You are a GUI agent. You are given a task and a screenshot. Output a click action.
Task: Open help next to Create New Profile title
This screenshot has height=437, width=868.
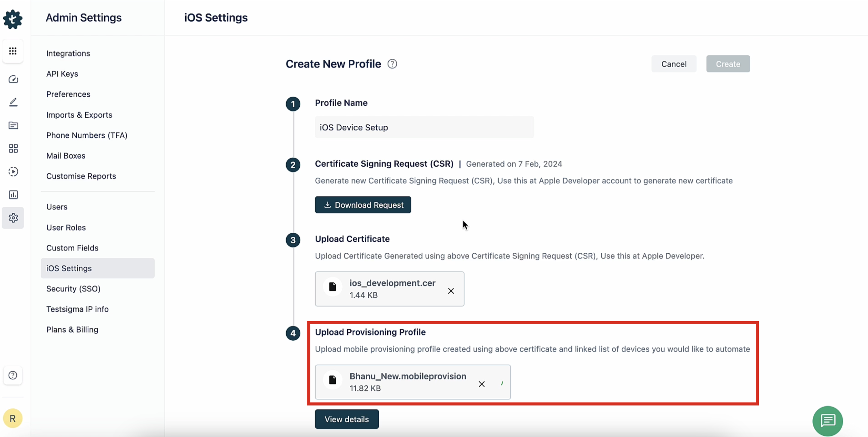coord(392,64)
